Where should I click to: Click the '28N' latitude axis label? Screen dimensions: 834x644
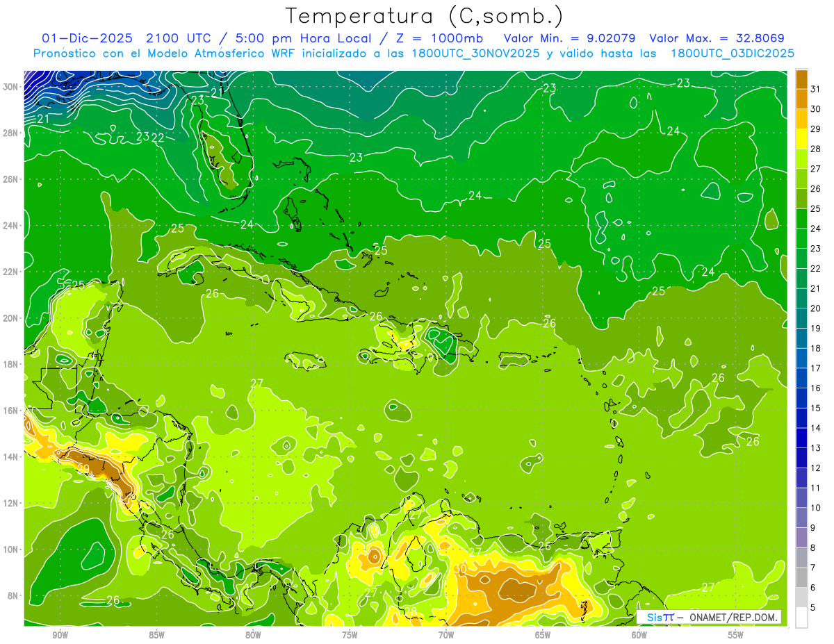point(12,133)
